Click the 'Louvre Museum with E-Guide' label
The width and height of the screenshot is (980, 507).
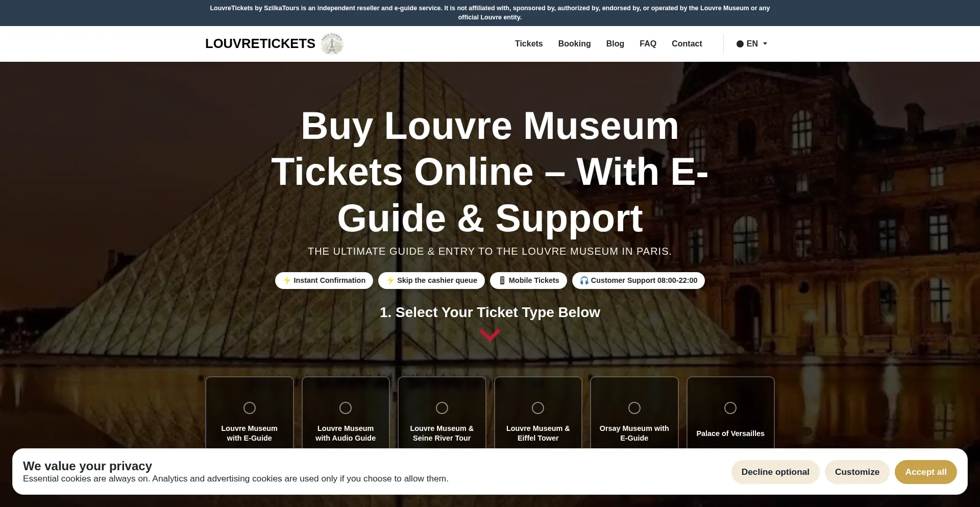pos(250,433)
